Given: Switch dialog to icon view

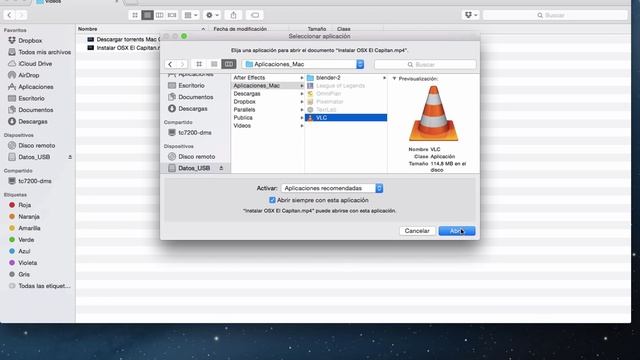Looking at the screenshot, I should click(x=199, y=64).
